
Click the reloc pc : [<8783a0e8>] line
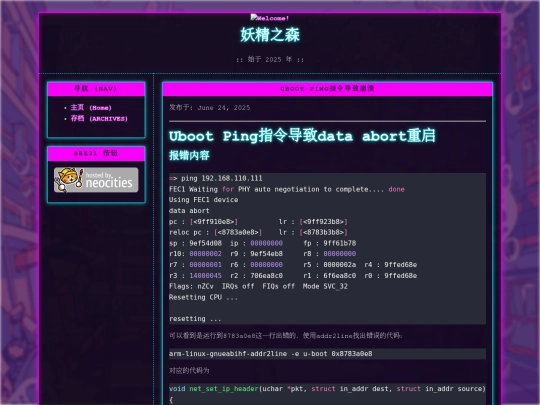pos(258,232)
